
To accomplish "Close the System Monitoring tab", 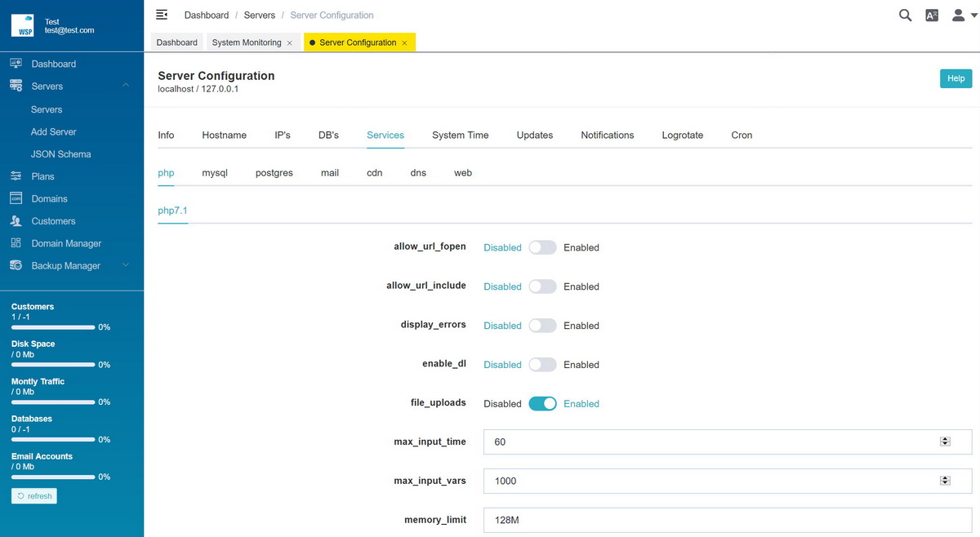I will tap(290, 43).
